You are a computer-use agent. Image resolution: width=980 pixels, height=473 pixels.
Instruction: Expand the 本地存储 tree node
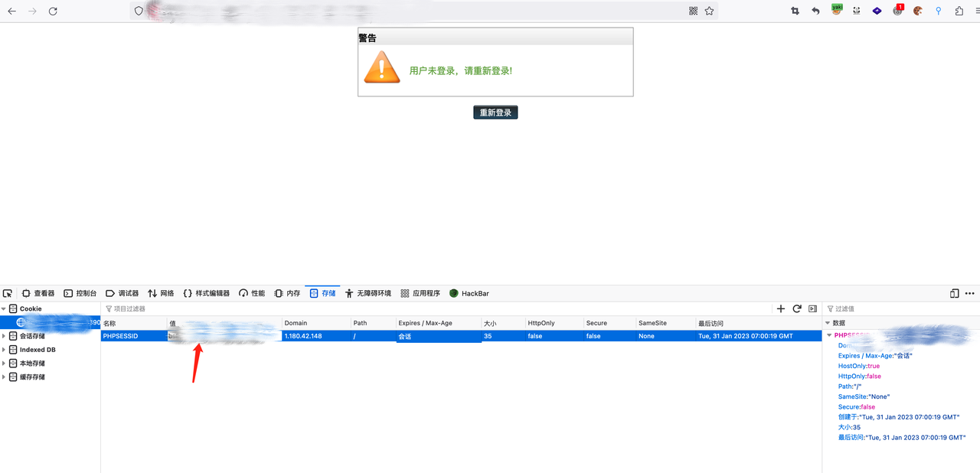(4, 364)
